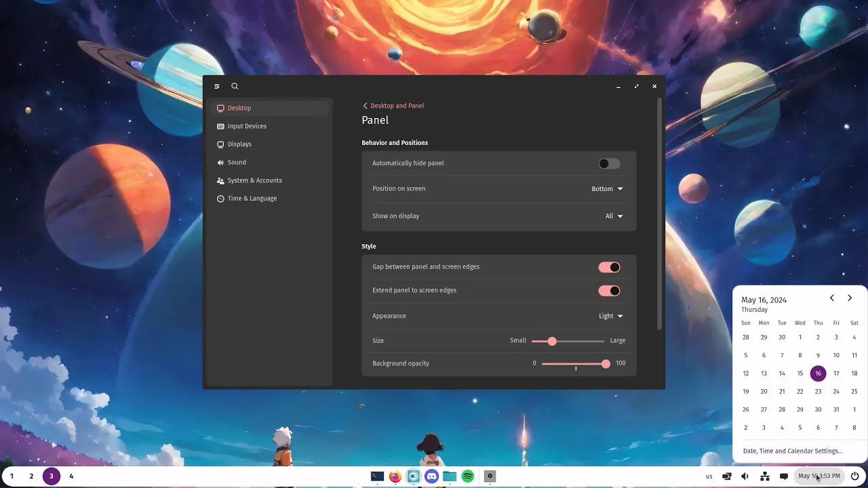Image resolution: width=868 pixels, height=488 pixels.
Task: Open Input Devices settings
Action: click(x=246, y=125)
